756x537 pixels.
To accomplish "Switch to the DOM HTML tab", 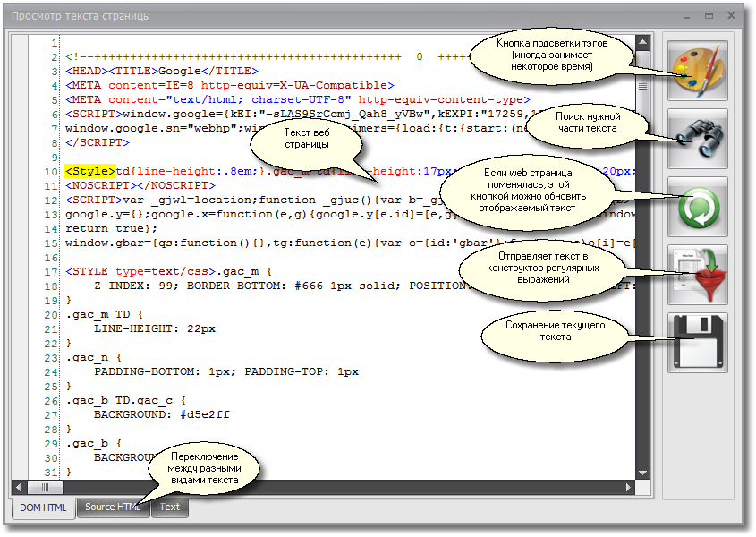I will tap(43, 507).
